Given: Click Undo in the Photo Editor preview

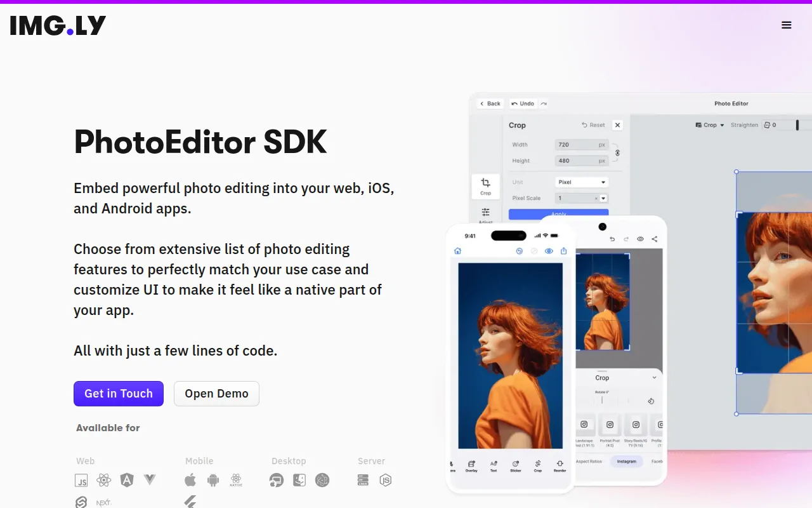Looking at the screenshot, I should coord(523,104).
